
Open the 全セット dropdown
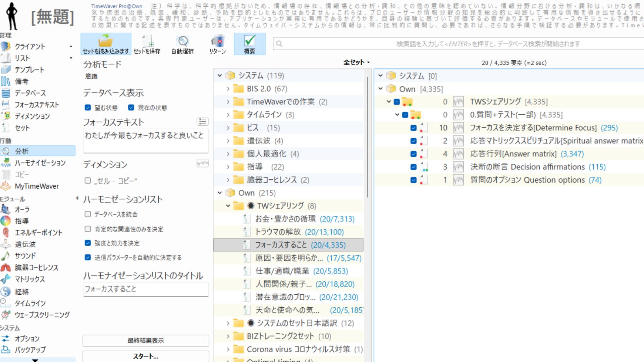[x=356, y=62]
